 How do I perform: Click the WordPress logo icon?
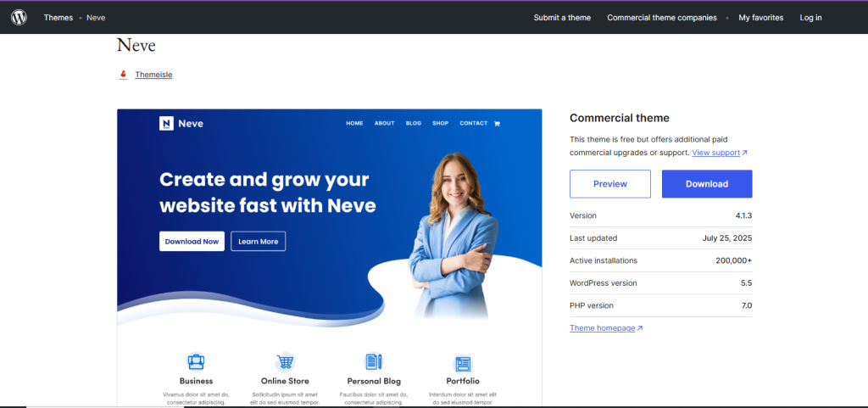pos(19,17)
